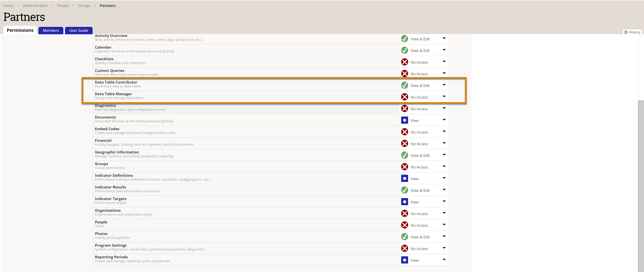Switch to the Members tab
This screenshot has width=644, height=272.
coord(51,30)
